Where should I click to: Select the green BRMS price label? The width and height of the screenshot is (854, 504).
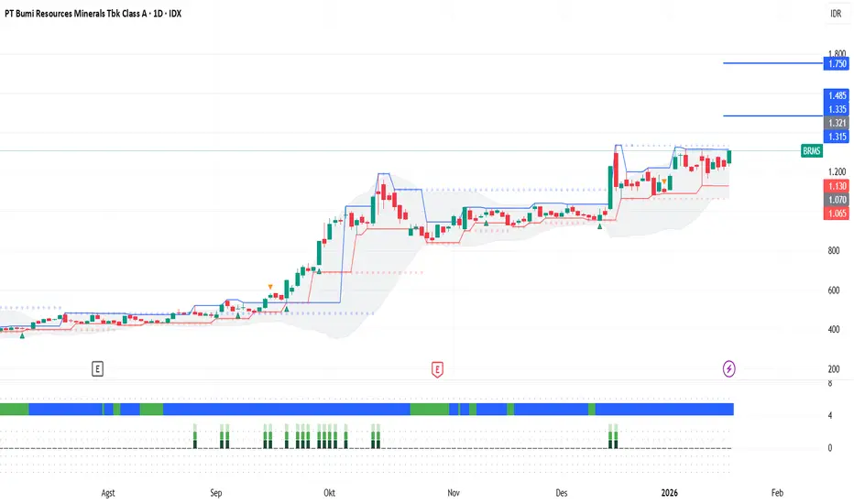pos(812,151)
